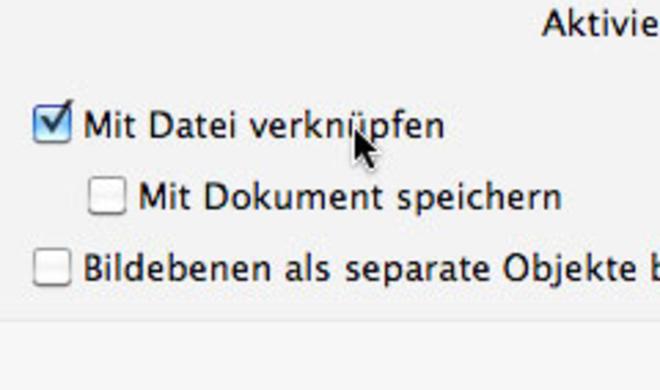The width and height of the screenshot is (660, 390).
Task: Click the word 'separate' in the Bildebenen option
Action: pos(417,270)
